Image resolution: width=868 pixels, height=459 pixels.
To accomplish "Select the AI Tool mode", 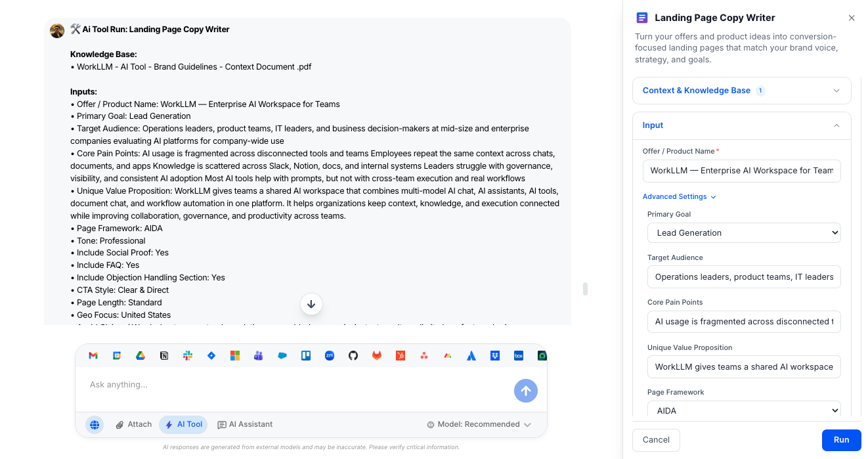I will pos(183,425).
